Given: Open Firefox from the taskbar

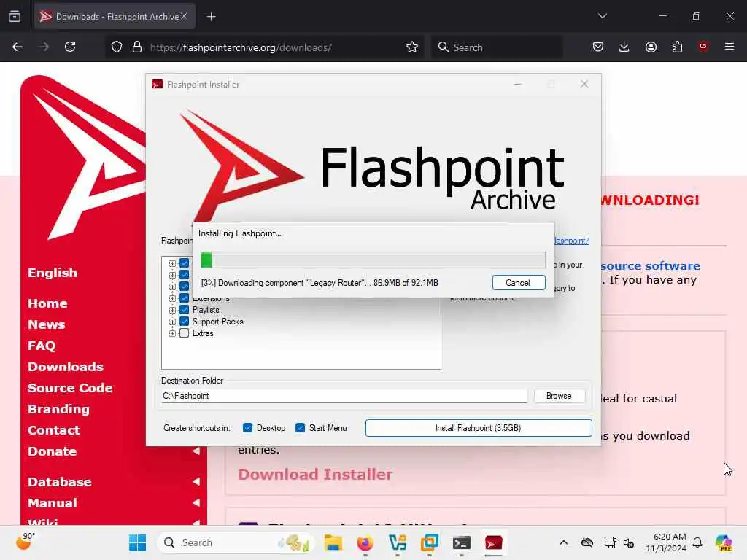Looking at the screenshot, I should pos(365,542).
